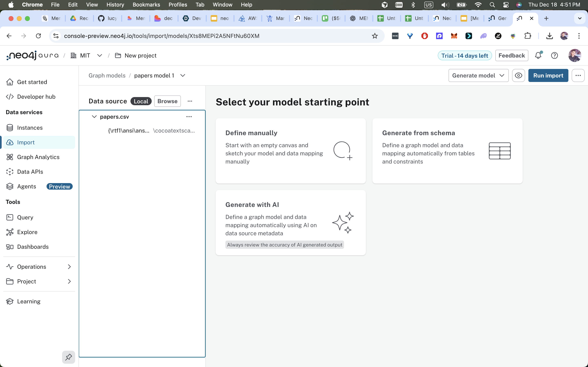Open the Bookmarks menu in menu bar
The image size is (588, 367).
(146, 5)
